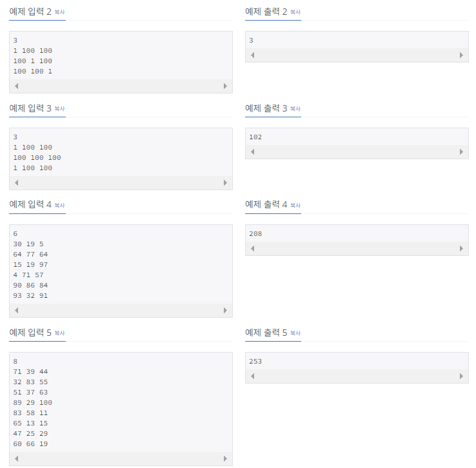
Task: Click left scroll arrow of example output 5
Action: [253, 376]
